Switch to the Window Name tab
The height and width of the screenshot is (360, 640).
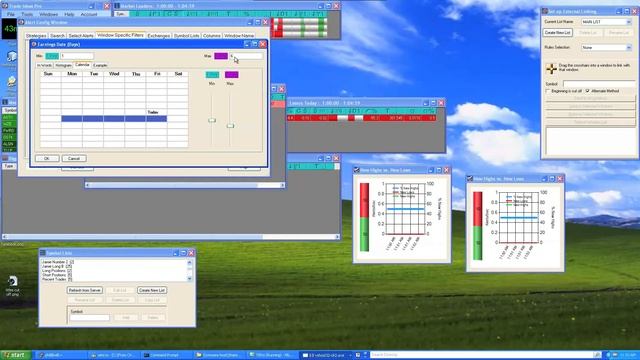(x=239, y=36)
